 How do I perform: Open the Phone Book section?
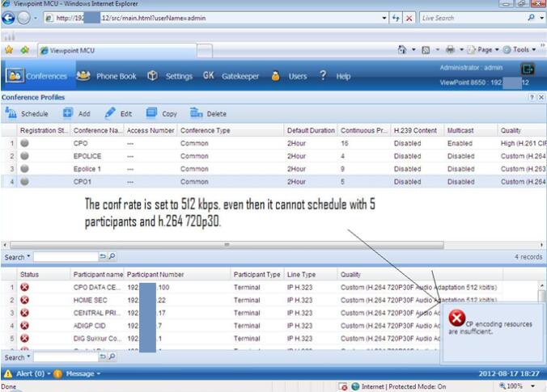point(107,76)
